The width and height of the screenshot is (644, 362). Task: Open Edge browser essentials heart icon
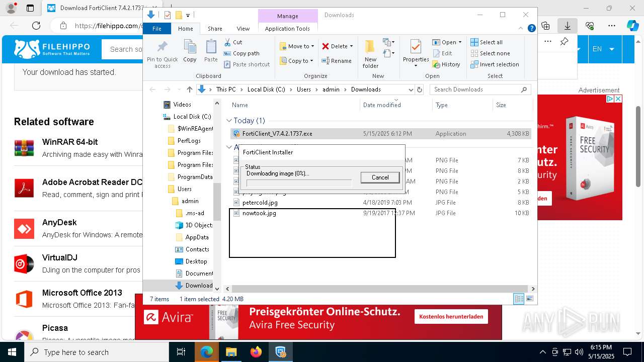pyautogui.click(x=590, y=26)
